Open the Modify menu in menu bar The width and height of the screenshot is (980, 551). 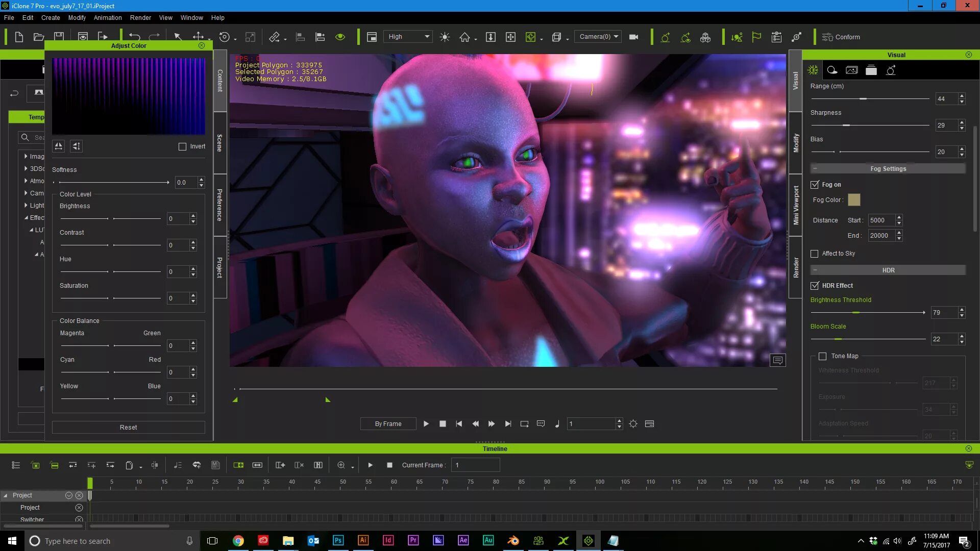coord(78,18)
